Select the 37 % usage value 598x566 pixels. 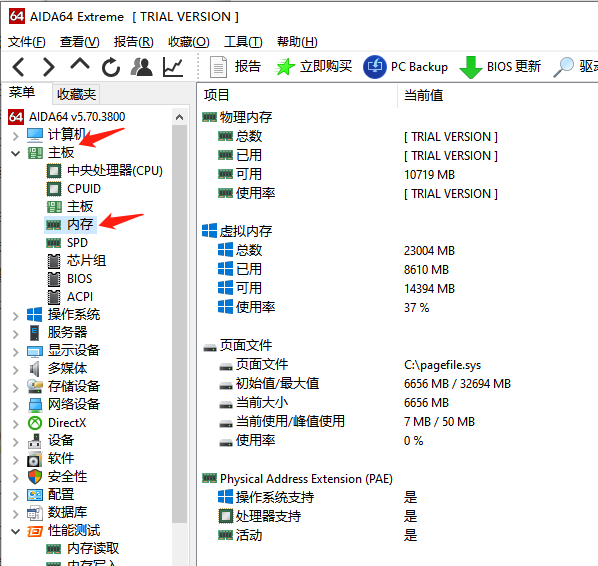[416, 308]
